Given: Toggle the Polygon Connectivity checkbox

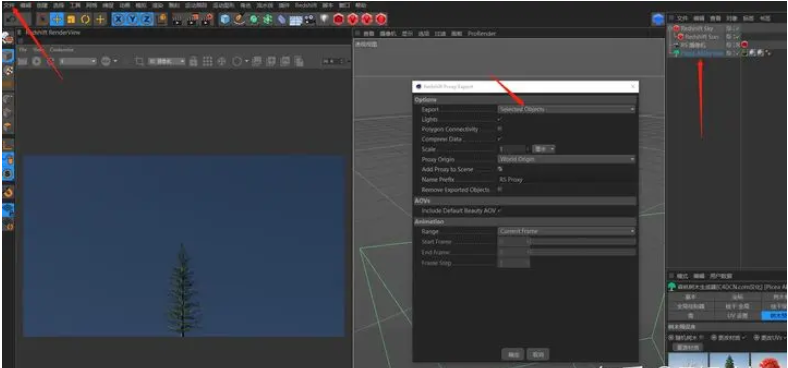Looking at the screenshot, I should coord(500,129).
